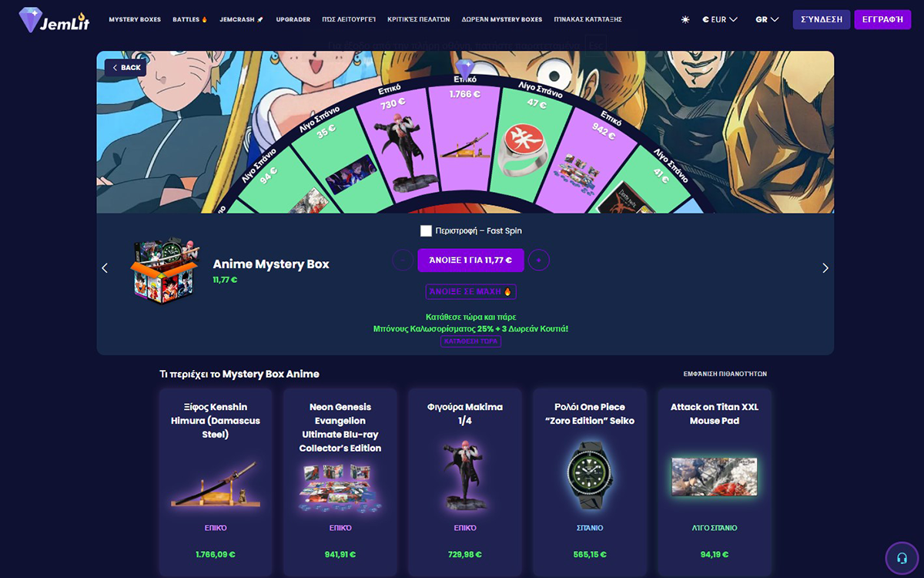This screenshot has height=578, width=924.
Task: Click the Back button on banner
Action: [x=126, y=68]
